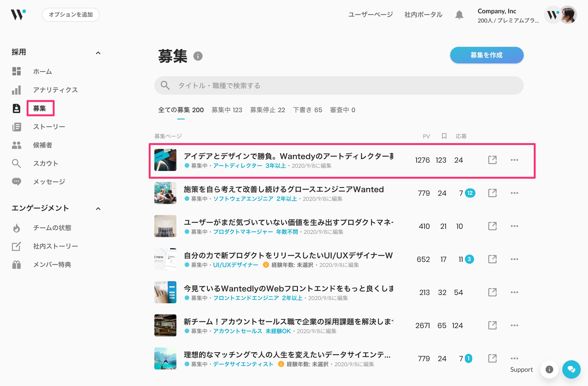Open external link for アカウントセールス posting
The height and width of the screenshot is (386, 588).
click(492, 325)
